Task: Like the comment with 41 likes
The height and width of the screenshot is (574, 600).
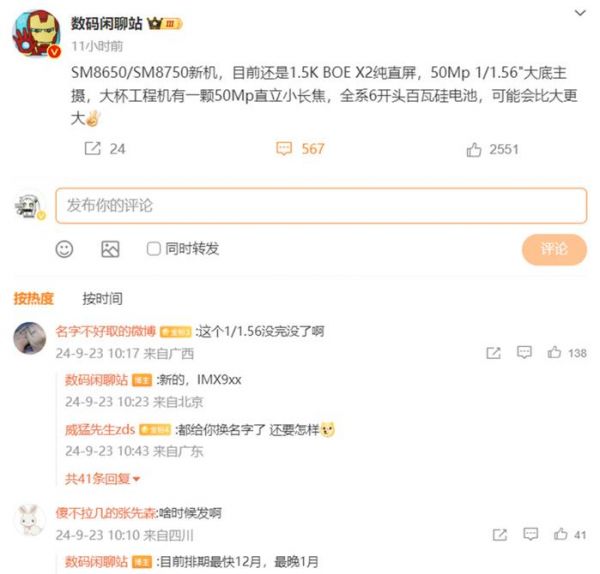Action: [561, 534]
